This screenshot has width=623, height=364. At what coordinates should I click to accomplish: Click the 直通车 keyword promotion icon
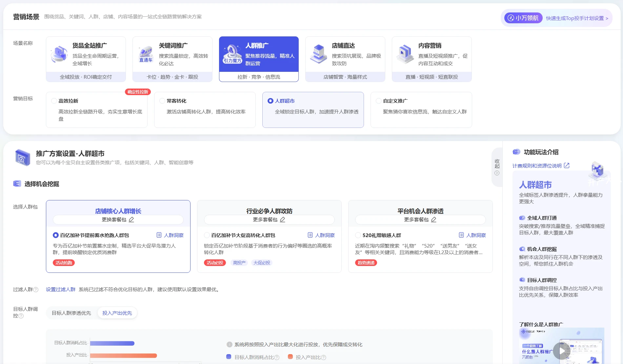click(146, 54)
